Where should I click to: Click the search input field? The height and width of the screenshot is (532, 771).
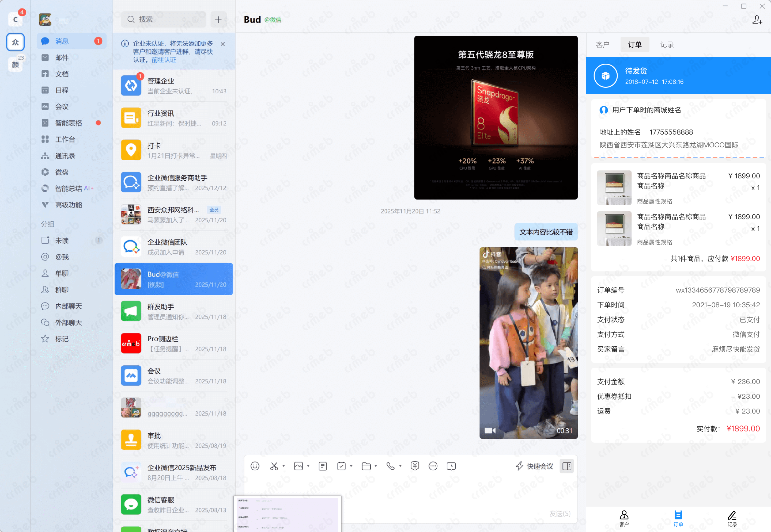167,19
